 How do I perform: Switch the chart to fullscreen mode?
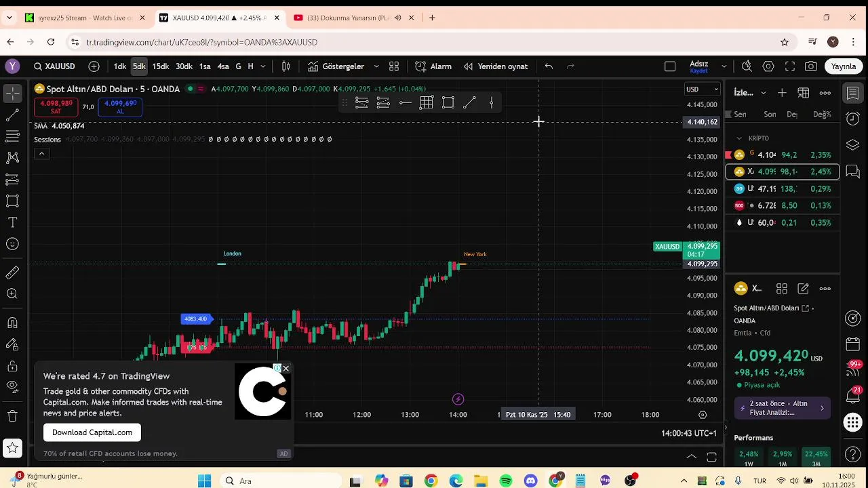[790, 66]
